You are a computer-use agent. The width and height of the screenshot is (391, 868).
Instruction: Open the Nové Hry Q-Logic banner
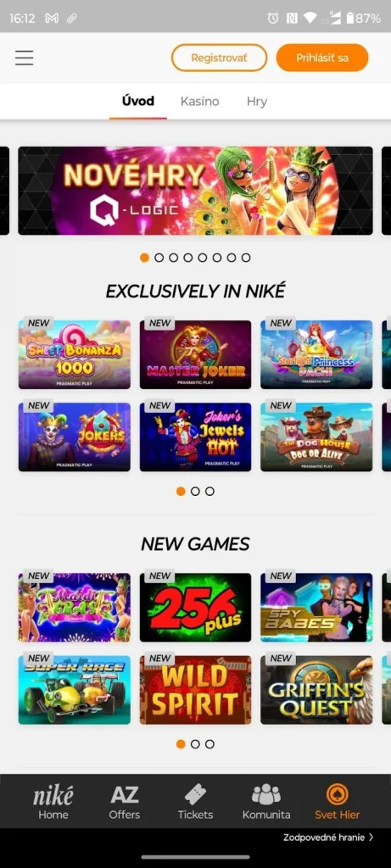click(195, 191)
